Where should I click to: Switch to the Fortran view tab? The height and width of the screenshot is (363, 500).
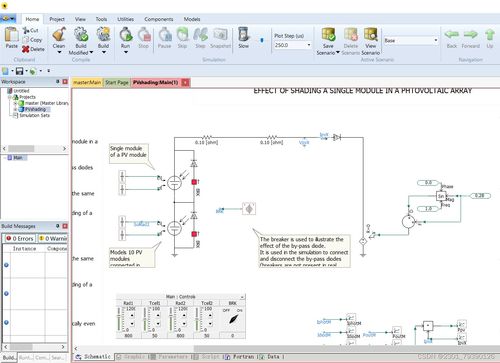click(240, 357)
